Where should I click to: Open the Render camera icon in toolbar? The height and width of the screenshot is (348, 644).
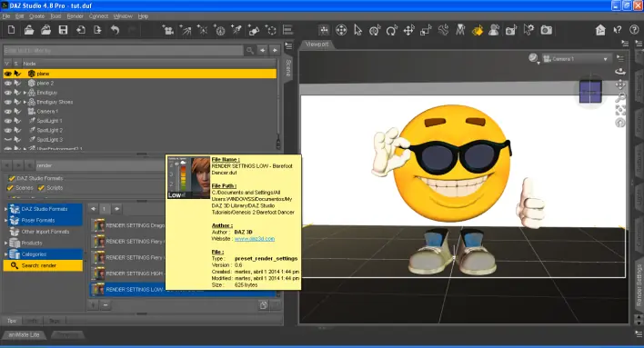click(x=546, y=30)
